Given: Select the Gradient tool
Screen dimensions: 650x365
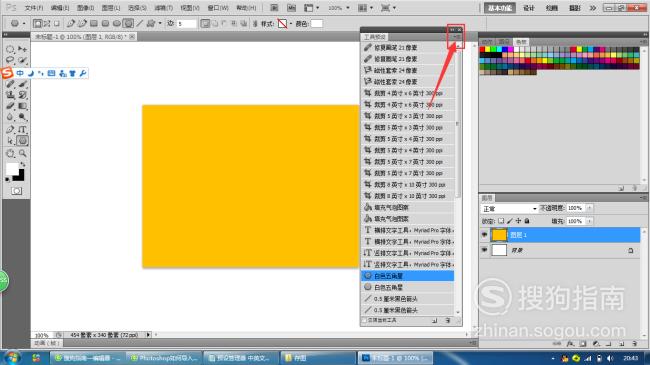Looking at the screenshot, I should click(22, 106).
